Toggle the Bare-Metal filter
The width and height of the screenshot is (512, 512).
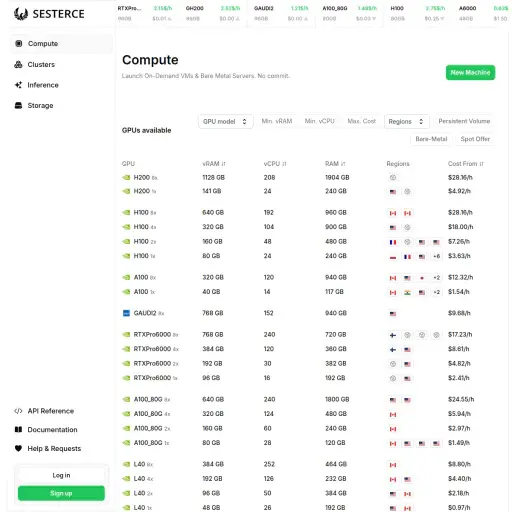(431, 139)
